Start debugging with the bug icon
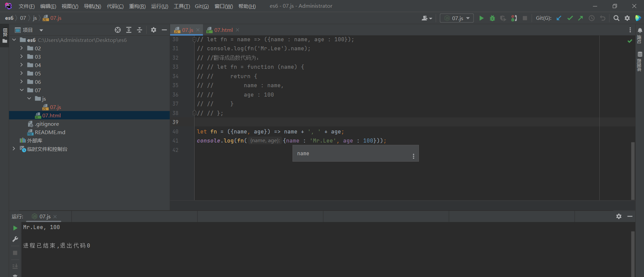 pyautogui.click(x=492, y=18)
